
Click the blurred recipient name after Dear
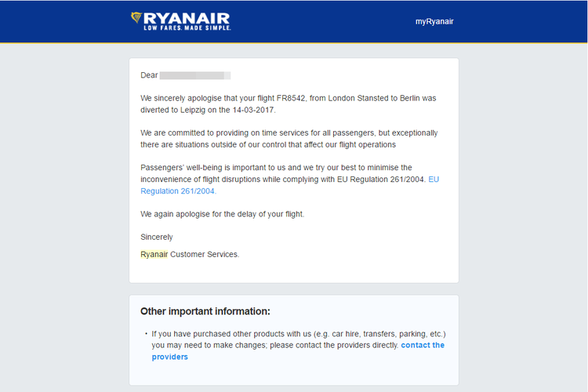pos(195,75)
